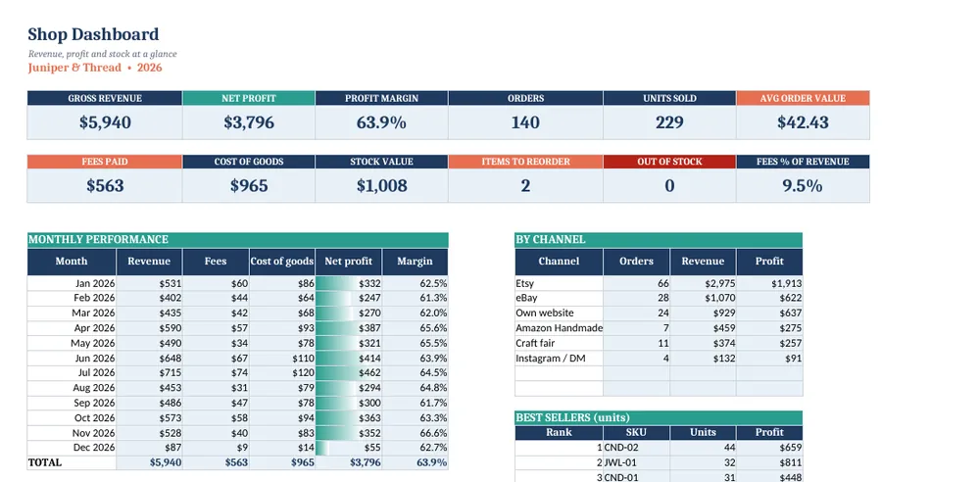The image size is (980, 482).
Task: Select the SKU column header
Action: [x=636, y=433]
